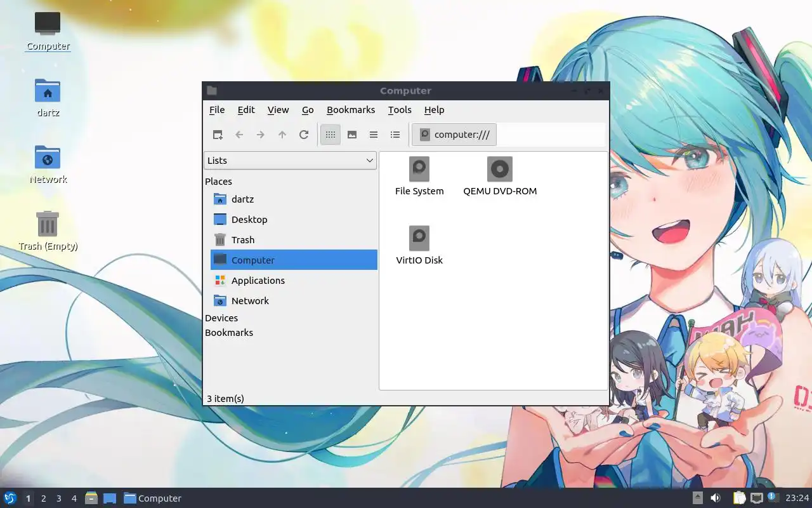
Task: Select dartz home in Places sidebar
Action: 294,199
